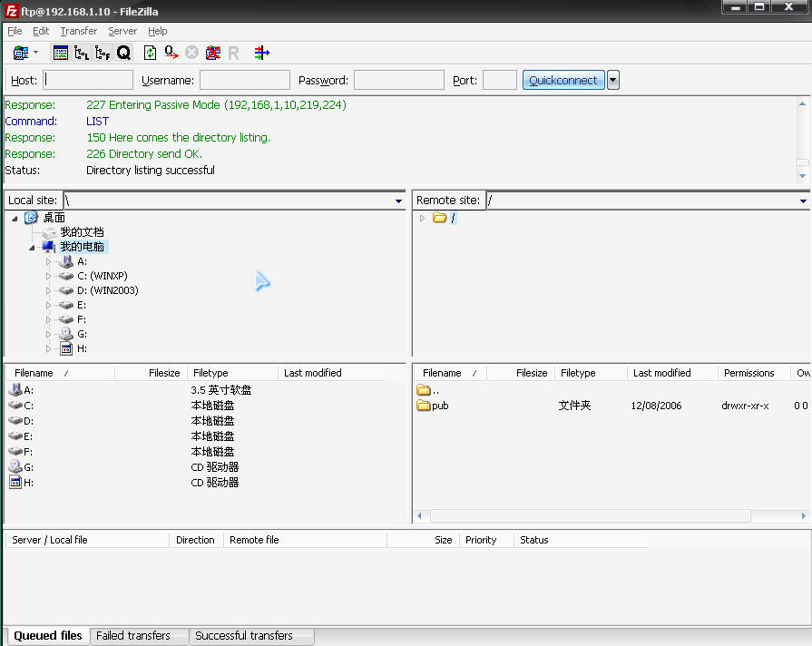
Task: Toggle queue processing icon
Action: [x=171, y=53]
